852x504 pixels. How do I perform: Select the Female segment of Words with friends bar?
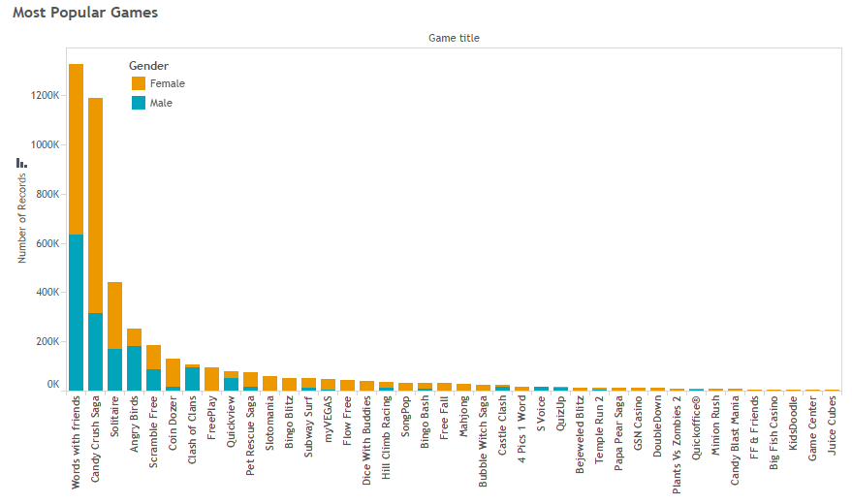tap(76, 149)
